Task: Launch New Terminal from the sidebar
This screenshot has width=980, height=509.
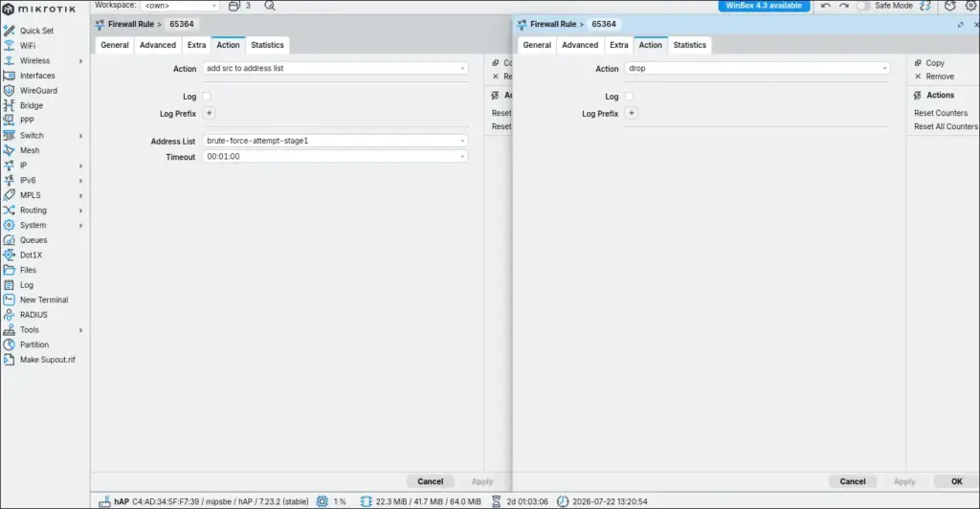Action: click(36, 300)
